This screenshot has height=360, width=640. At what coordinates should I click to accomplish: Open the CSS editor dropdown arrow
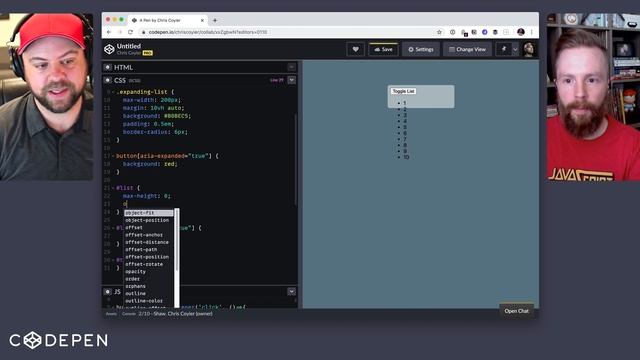(291, 80)
